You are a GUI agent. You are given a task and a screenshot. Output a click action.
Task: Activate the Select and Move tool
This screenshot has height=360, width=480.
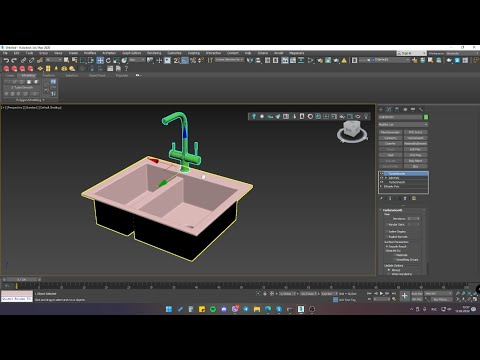tap(100, 60)
